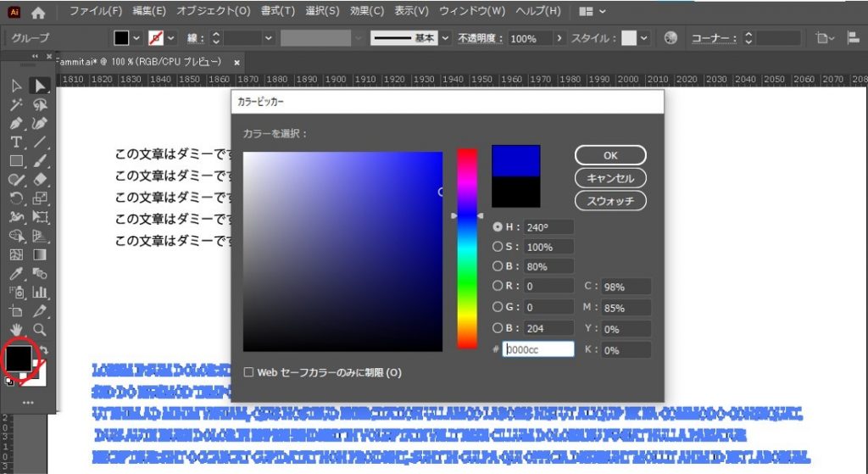Select the Pen tool

click(x=16, y=123)
